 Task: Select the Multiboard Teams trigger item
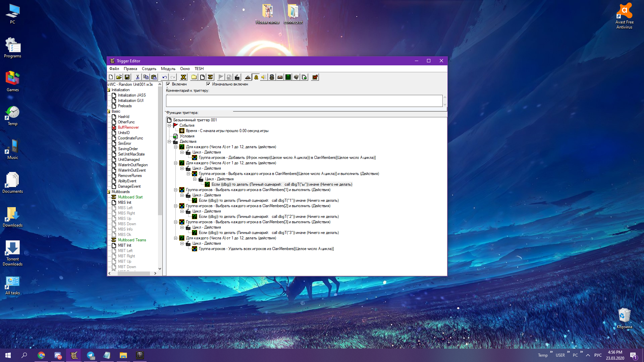click(x=132, y=240)
